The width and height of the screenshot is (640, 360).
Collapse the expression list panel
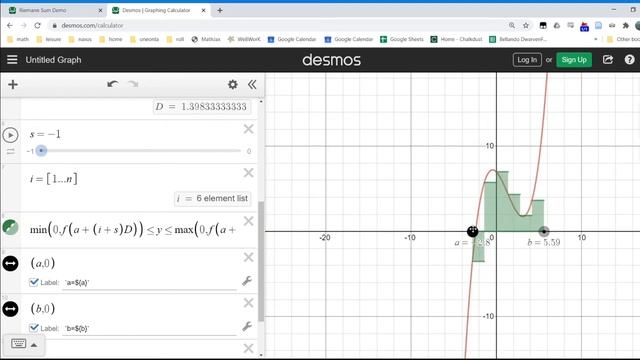(252, 84)
